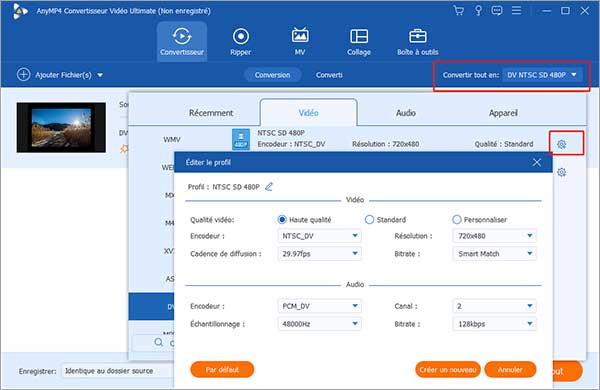Open the feedback chat icon

click(x=497, y=10)
